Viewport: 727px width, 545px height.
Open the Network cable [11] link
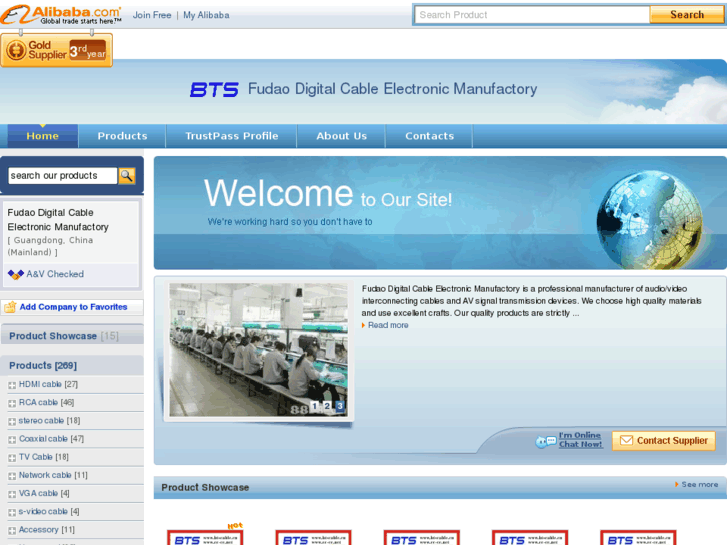53,475
